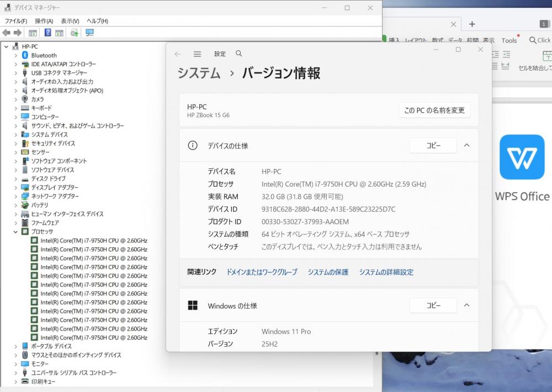Viewport: 552px width, 392px height.
Task: Open ドメインまたはワークグループ link
Action: tap(262, 272)
